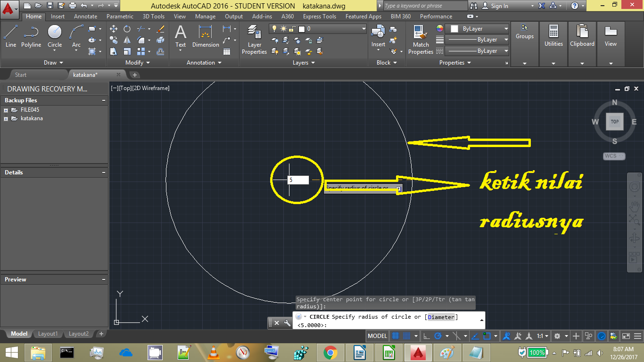Toggle ortho mode in status bar
This screenshot has width=644, height=362.
click(x=426, y=336)
